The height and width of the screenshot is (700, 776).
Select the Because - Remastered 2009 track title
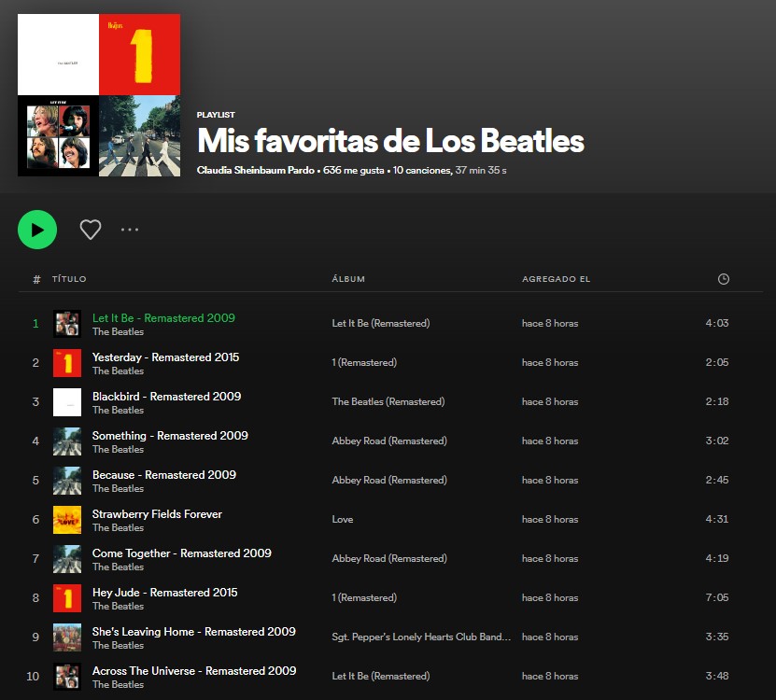click(163, 475)
